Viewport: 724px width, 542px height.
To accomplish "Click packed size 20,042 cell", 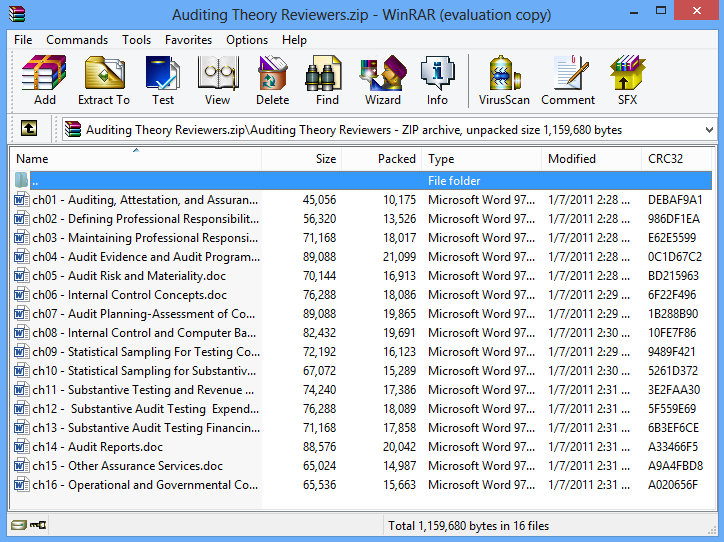I will (x=399, y=447).
